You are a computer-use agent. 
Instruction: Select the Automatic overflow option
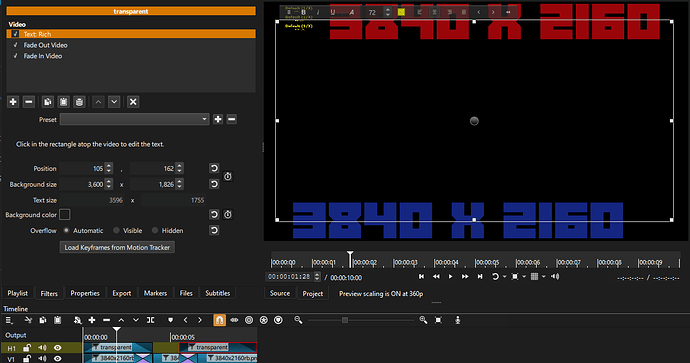(66, 231)
